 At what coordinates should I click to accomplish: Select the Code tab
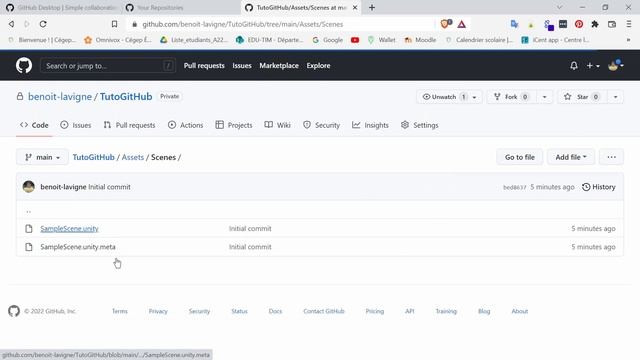34,125
